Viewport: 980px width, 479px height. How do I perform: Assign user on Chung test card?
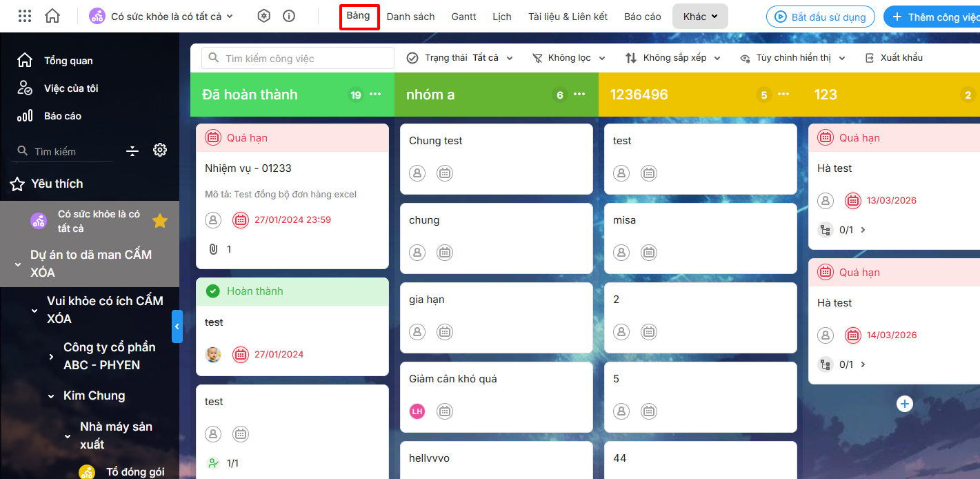click(x=417, y=173)
